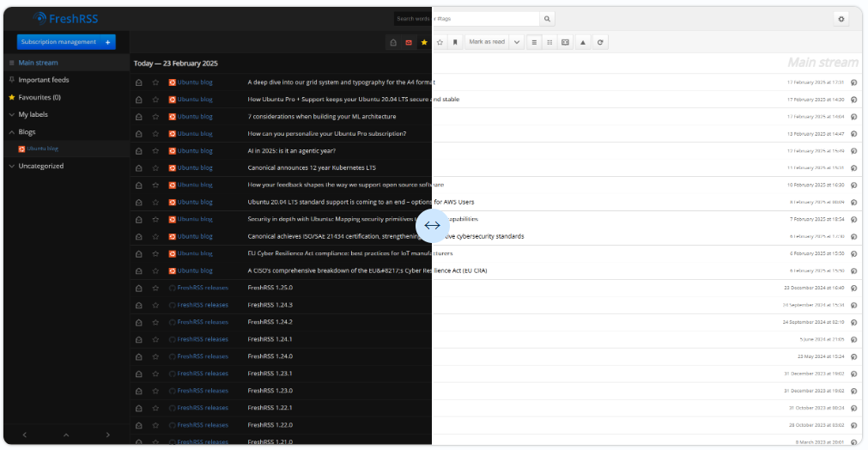
Task: Toggle read state of Ubuntu Pro + Support article
Action: (139, 100)
